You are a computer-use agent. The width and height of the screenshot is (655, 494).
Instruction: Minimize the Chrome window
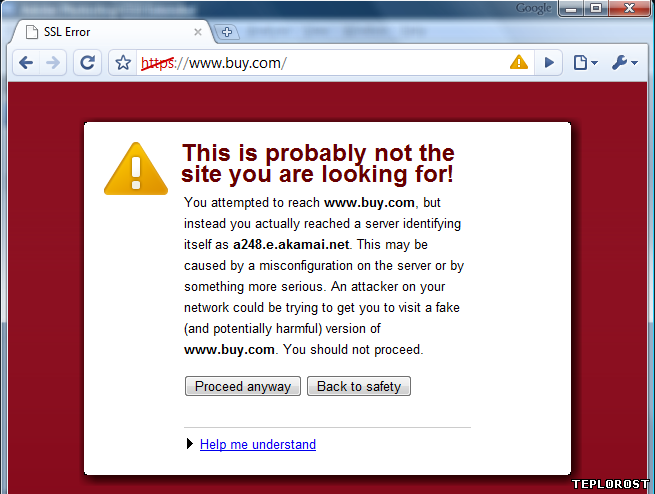click(571, 8)
